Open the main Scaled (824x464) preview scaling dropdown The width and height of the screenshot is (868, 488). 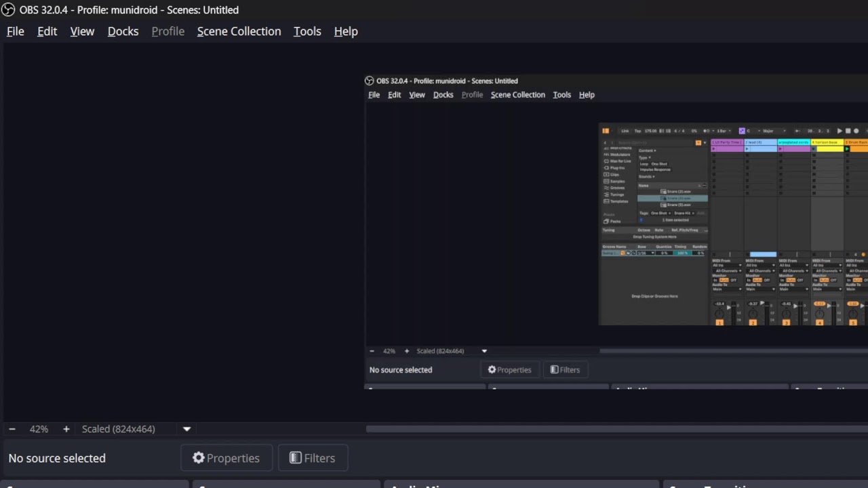[x=186, y=429]
